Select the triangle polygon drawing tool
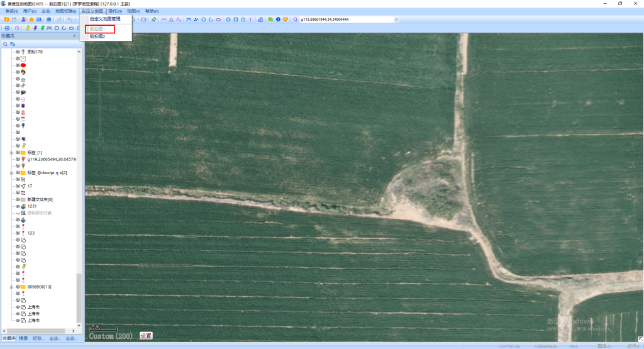644x349 pixels. tap(171, 19)
